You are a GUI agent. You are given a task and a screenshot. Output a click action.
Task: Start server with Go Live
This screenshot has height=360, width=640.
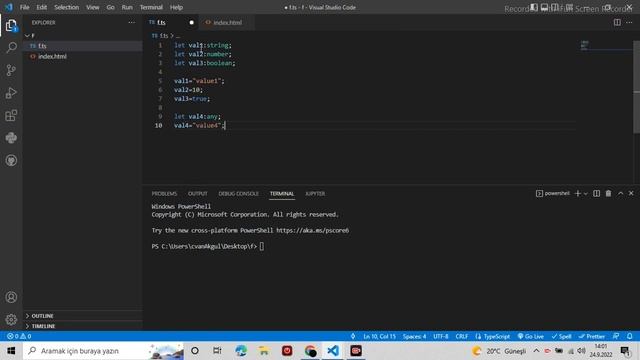coord(531,336)
